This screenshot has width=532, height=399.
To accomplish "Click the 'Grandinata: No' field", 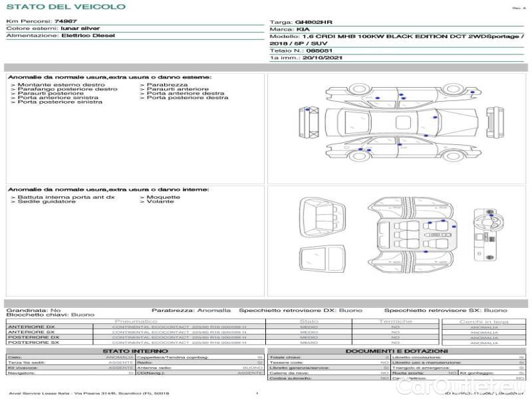I will point(34,311).
